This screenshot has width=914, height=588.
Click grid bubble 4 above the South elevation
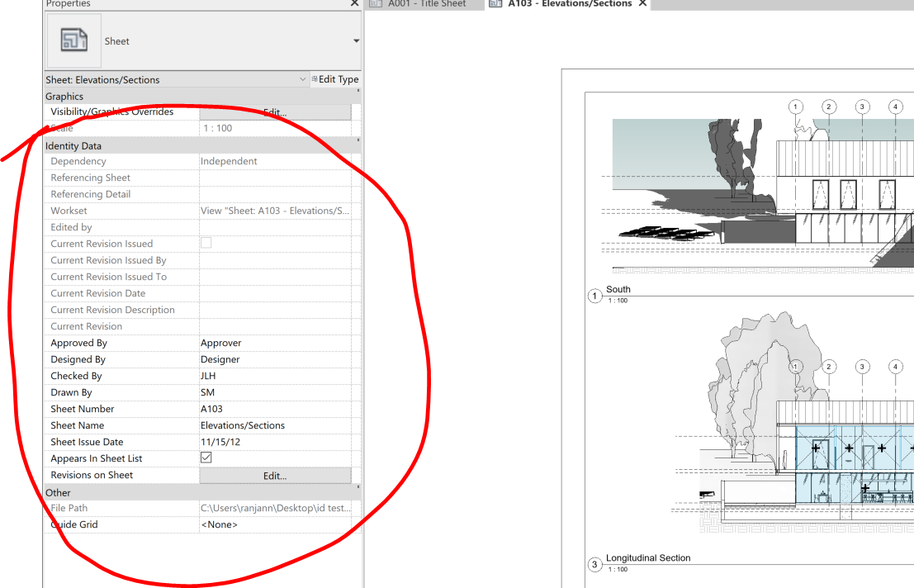895,107
